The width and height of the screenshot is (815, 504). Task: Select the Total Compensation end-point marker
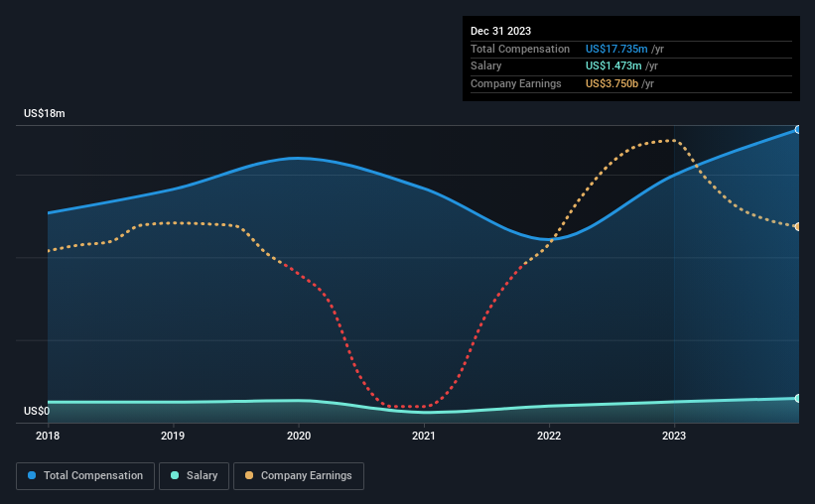pos(798,129)
